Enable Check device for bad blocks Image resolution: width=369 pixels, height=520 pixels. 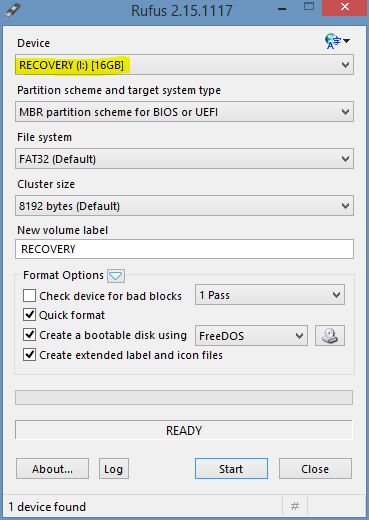point(29,296)
